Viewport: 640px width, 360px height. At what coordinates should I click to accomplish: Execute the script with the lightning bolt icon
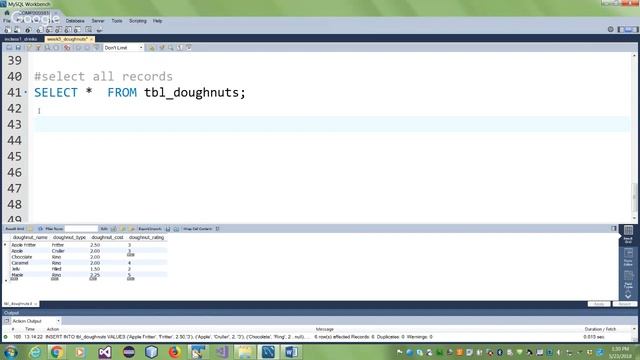(29, 48)
